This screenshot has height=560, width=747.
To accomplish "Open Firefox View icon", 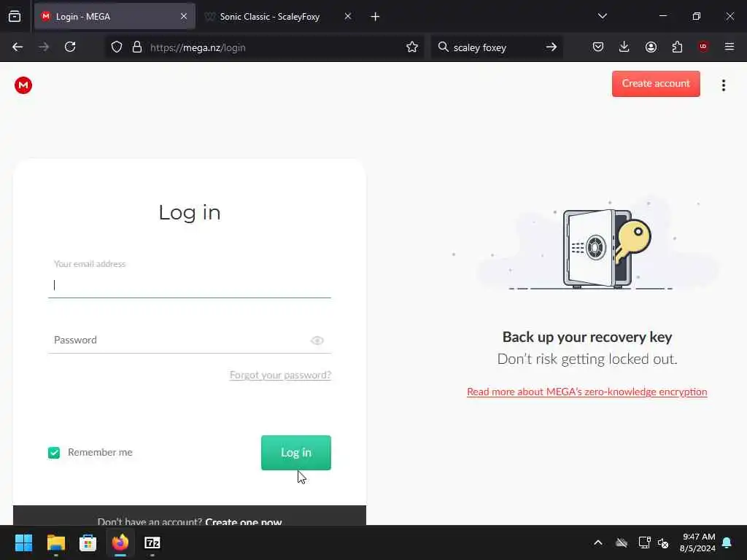I will [x=15, y=17].
